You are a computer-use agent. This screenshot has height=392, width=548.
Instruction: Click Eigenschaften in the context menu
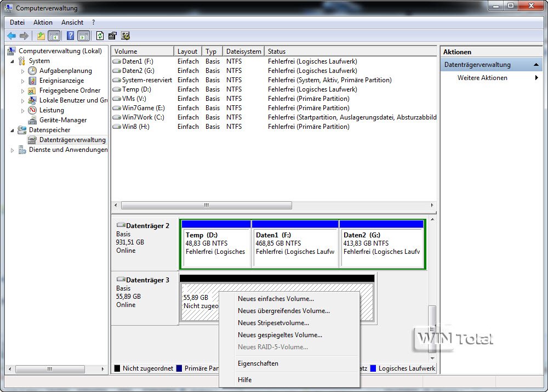258,363
